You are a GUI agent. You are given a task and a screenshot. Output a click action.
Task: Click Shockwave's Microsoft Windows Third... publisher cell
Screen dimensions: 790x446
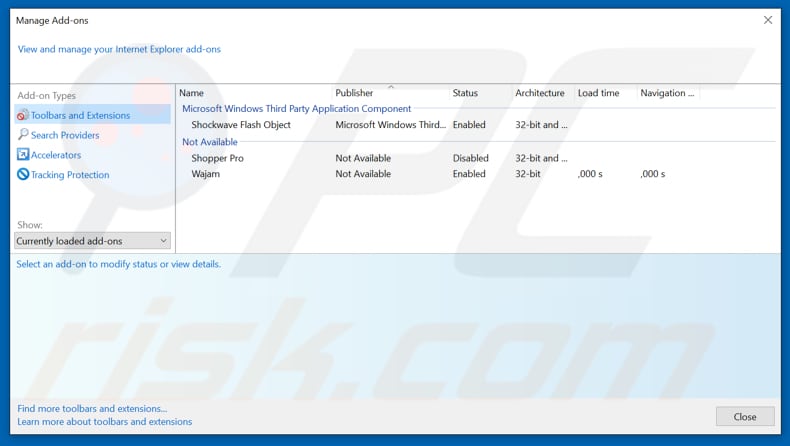(x=390, y=124)
